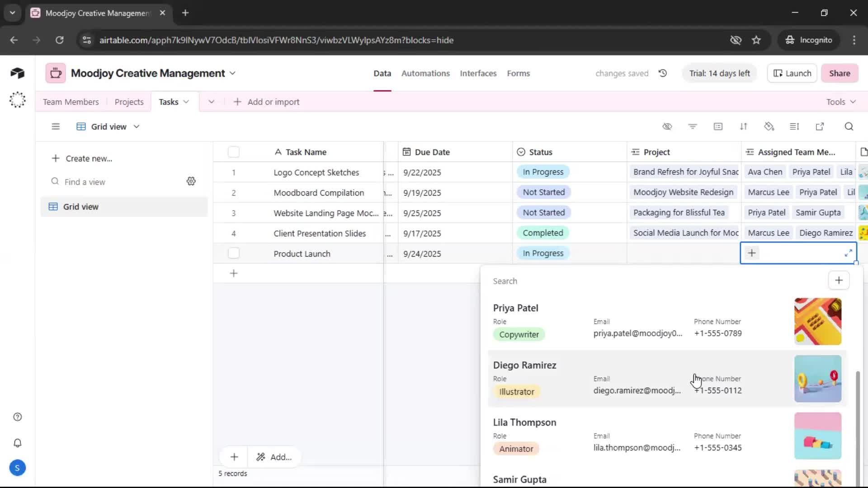The width and height of the screenshot is (868, 488).
Task: Open the Status column header menu
Action: pos(570,152)
